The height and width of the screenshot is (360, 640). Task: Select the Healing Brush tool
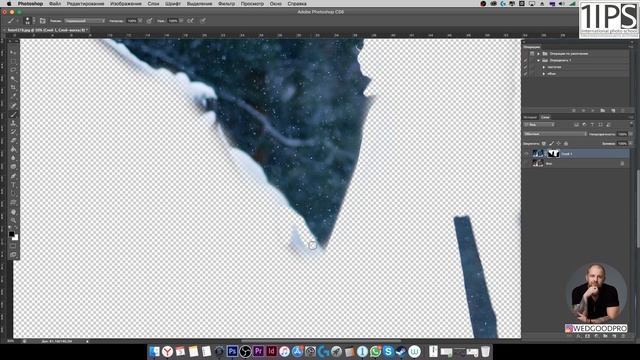click(13, 105)
